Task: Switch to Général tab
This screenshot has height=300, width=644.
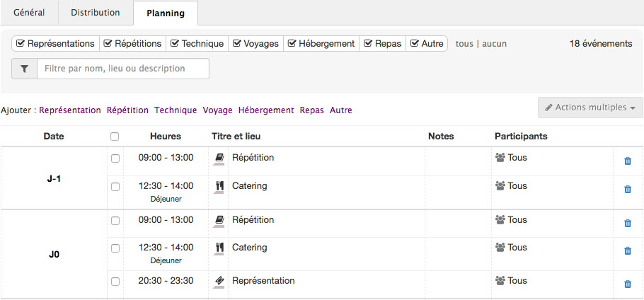Action: (29, 13)
